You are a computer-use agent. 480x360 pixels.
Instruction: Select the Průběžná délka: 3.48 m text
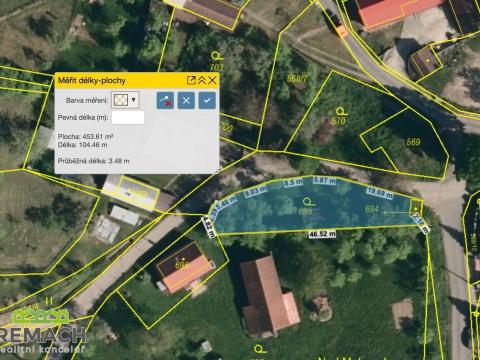coord(93,161)
